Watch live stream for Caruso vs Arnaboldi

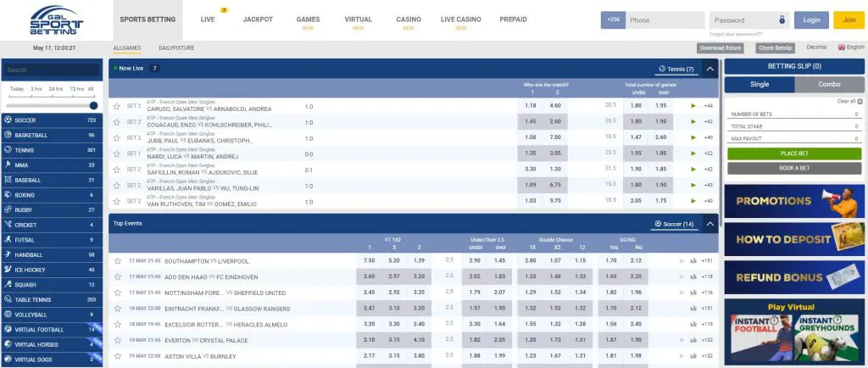[693, 106]
